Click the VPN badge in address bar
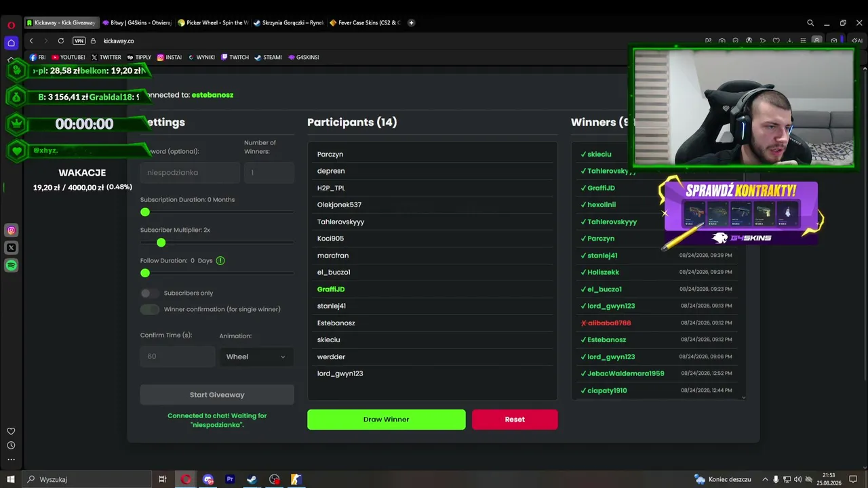This screenshot has width=868, height=488. point(79,41)
